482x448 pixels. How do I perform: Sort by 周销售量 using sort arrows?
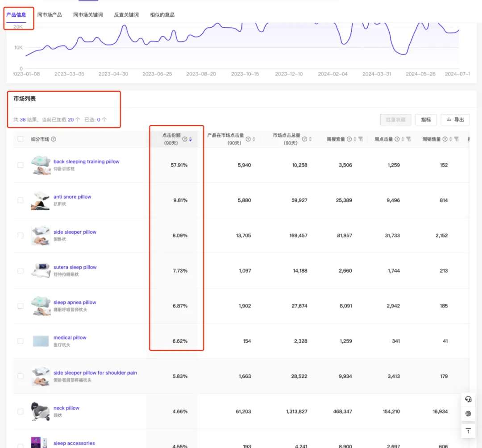click(x=451, y=139)
